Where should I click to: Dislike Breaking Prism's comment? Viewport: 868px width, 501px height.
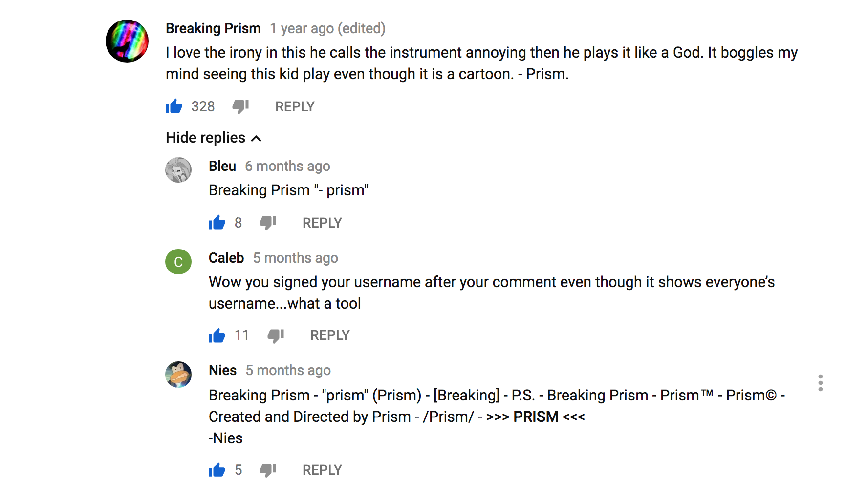point(240,107)
